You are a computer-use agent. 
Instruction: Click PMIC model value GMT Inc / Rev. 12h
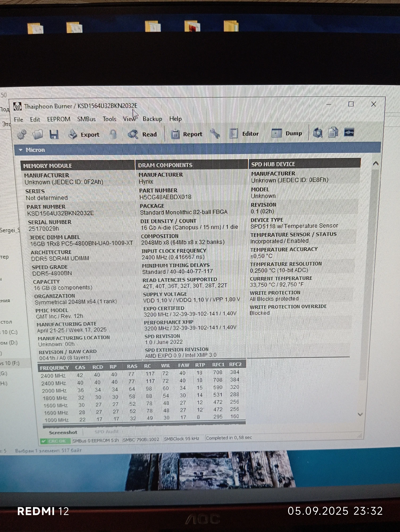(60, 317)
